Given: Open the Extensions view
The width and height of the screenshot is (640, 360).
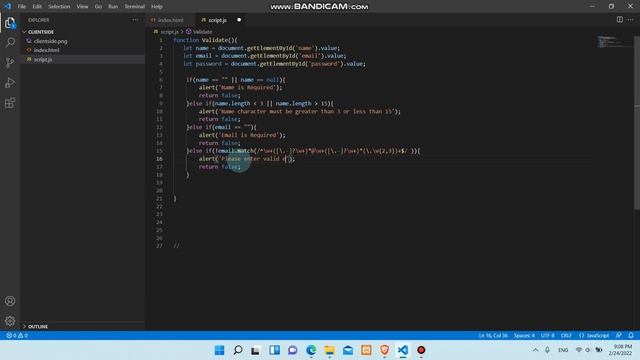Looking at the screenshot, I should point(10,103).
